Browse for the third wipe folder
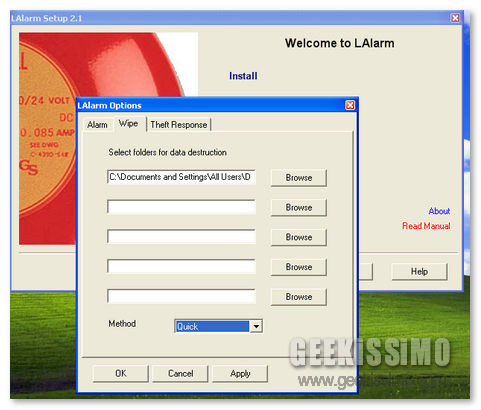Screen dimensions: 481x410 [299, 237]
